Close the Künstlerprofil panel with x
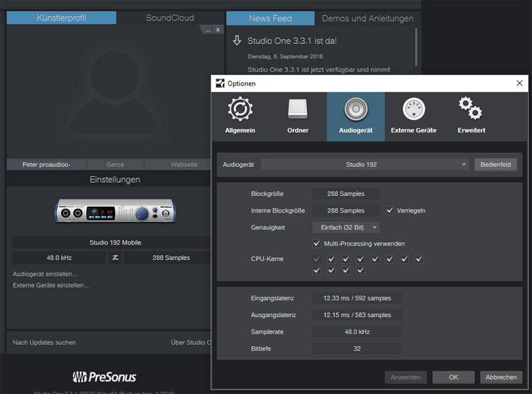This screenshot has width=532, height=394. [x=217, y=30]
